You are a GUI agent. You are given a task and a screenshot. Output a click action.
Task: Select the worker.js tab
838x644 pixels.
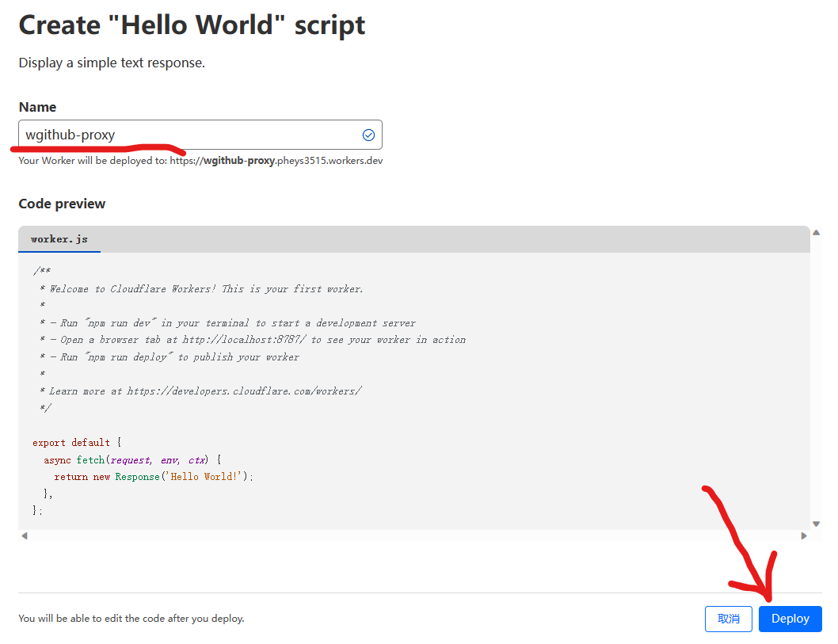(59, 238)
